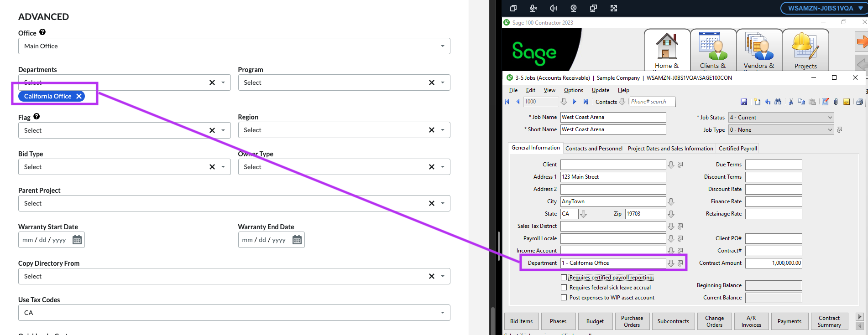Open the Region select dropdown

[x=344, y=130]
